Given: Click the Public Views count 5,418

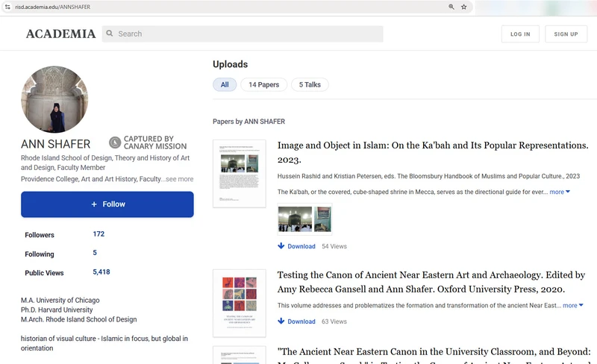Looking at the screenshot, I should [x=101, y=272].
